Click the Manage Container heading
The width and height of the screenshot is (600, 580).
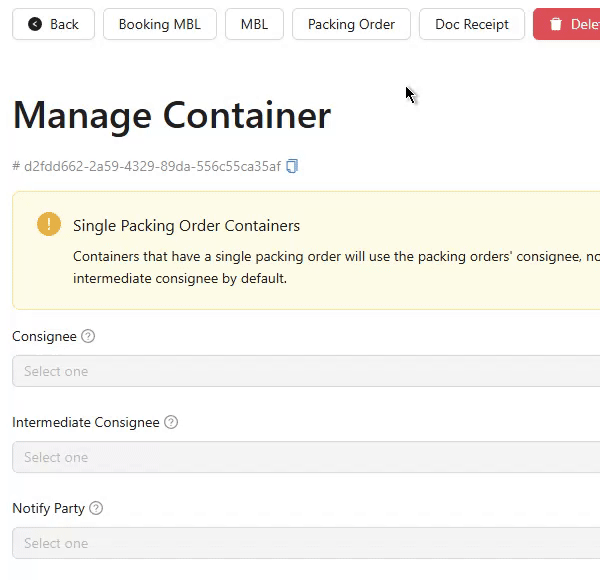click(172, 116)
